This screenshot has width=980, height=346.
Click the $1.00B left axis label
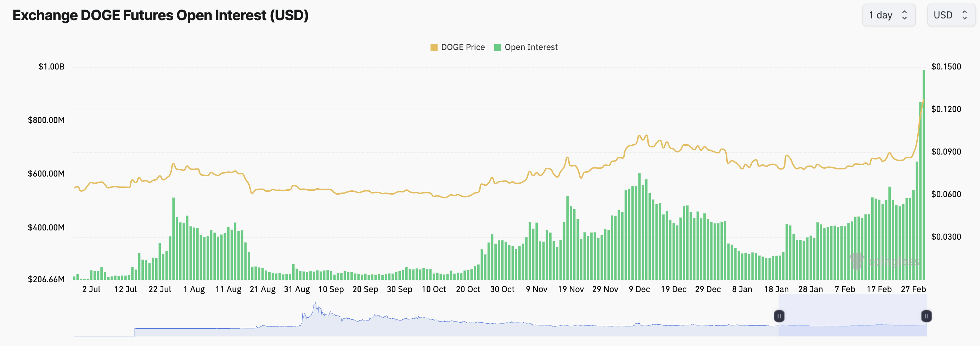(x=51, y=67)
